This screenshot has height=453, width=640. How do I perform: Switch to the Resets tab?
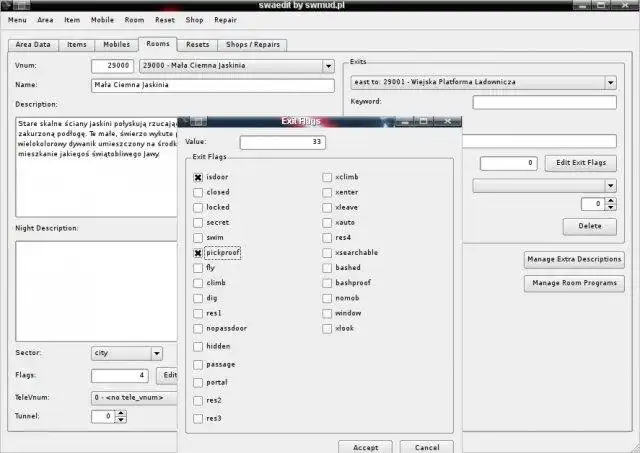click(198, 45)
